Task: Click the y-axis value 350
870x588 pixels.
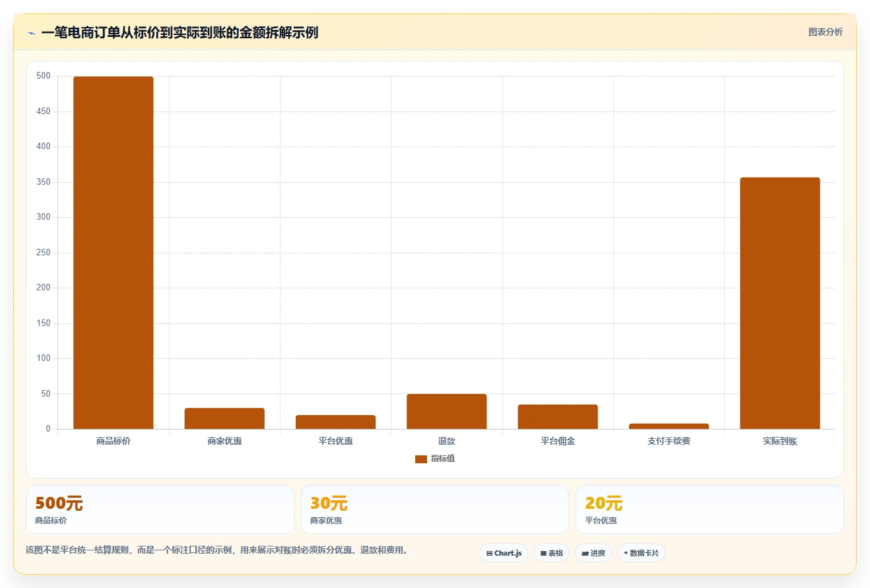Action: click(44, 182)
